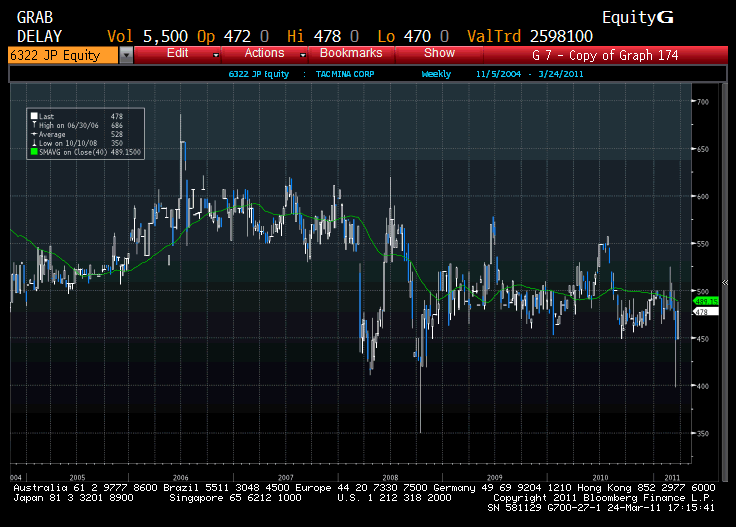
Task: Click the Weekly period label
Action: coord(436,74)
